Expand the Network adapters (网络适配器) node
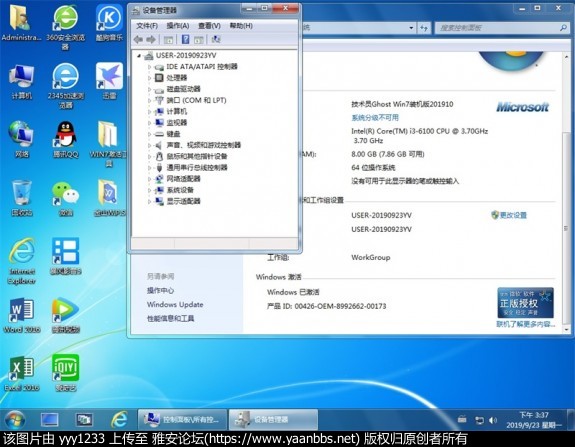This screenshot has width=575, height=447. [149, 179]
